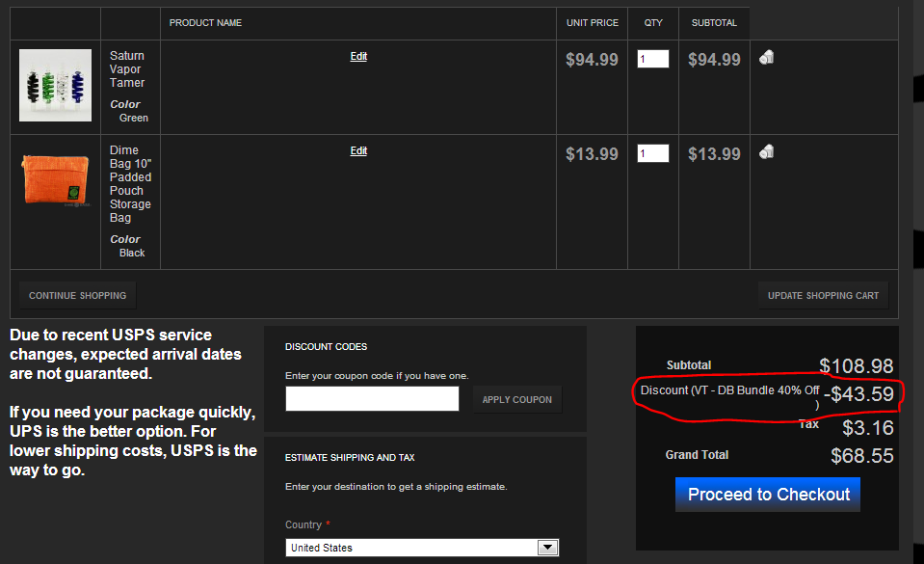Select Dime Bag row subtotal $13.99
This screenshot has width=924, height=564.
[714, 154]
